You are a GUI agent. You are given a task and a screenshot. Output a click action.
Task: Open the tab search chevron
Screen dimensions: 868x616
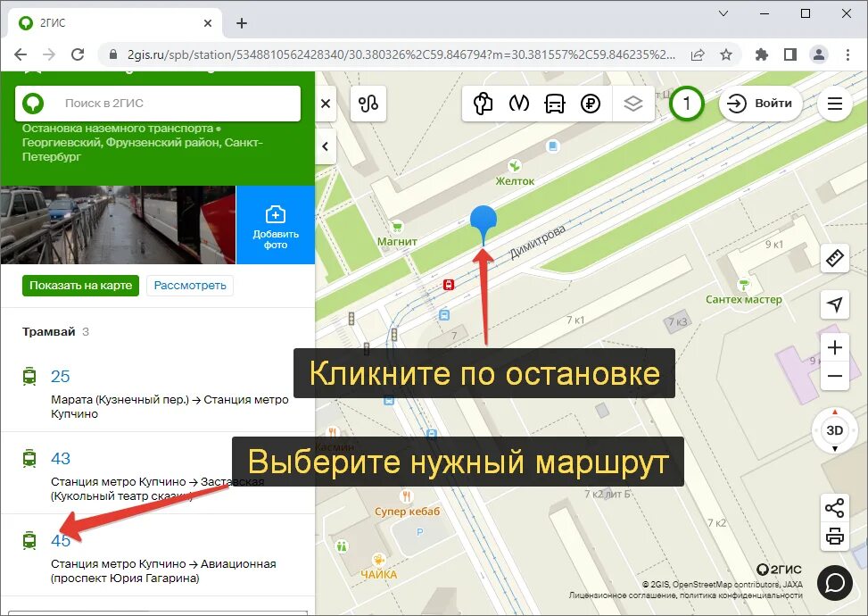(723, 14)
